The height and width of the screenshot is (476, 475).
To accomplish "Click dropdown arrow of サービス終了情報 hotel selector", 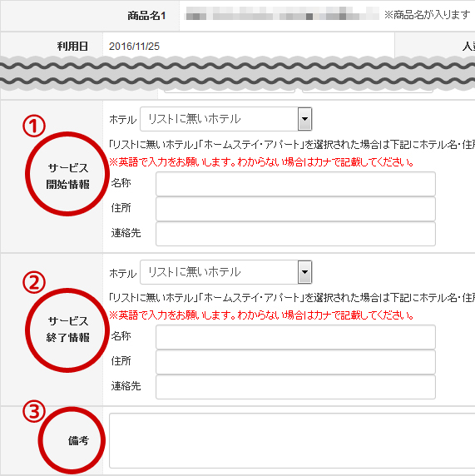I will coord(304,272).
